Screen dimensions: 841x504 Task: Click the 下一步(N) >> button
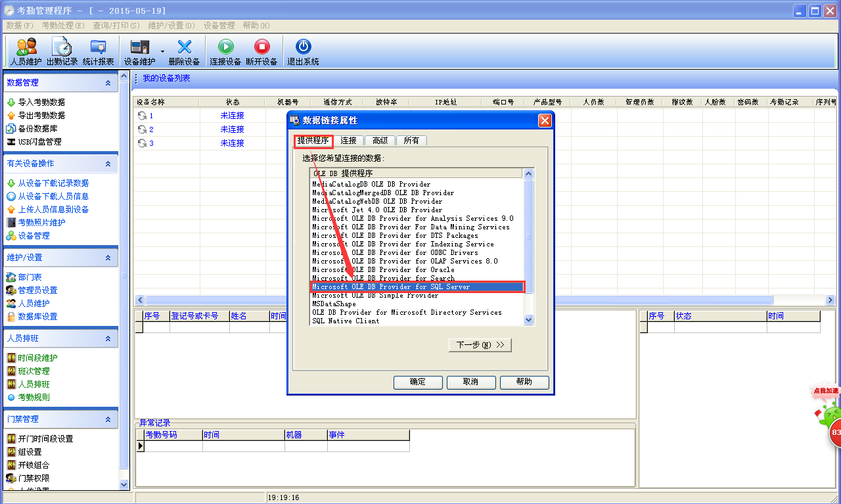coord(480,345)
